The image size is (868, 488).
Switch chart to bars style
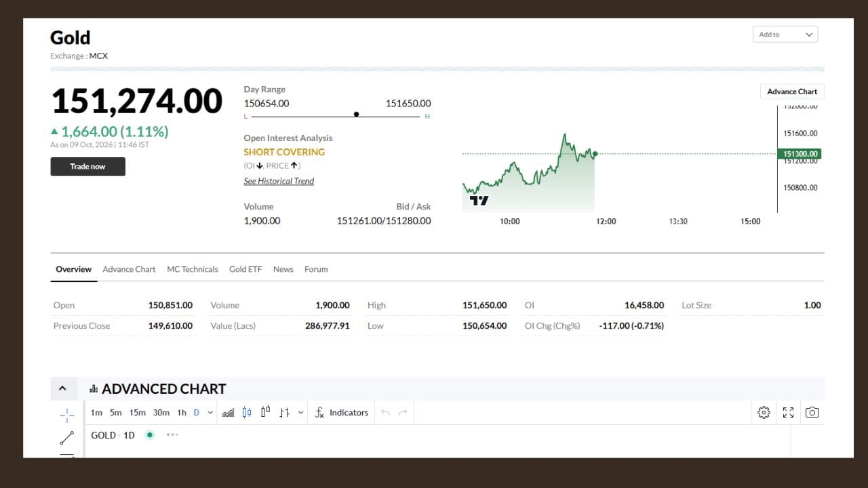pyautogui.click(x=285, y=412)
